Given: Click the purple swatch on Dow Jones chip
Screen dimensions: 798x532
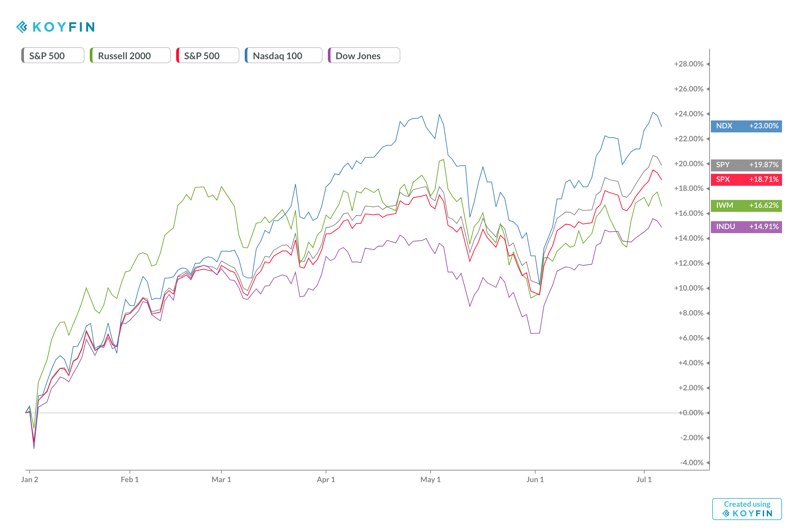Looking at the screenshot, I should 330,55.
